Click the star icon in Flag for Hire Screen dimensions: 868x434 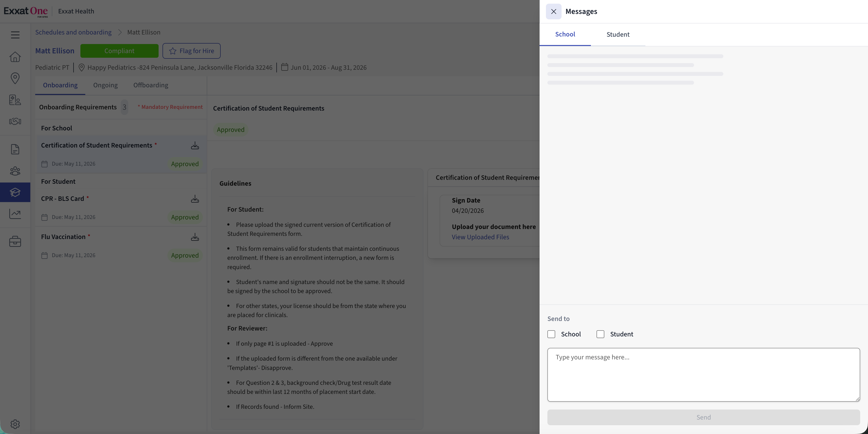[x=173, y=51]
